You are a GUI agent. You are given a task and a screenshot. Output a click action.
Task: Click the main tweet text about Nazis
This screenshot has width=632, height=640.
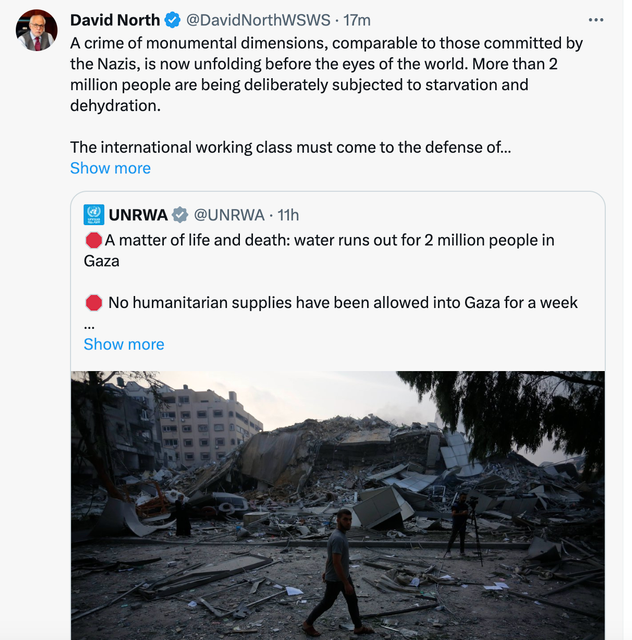[327, 74]
